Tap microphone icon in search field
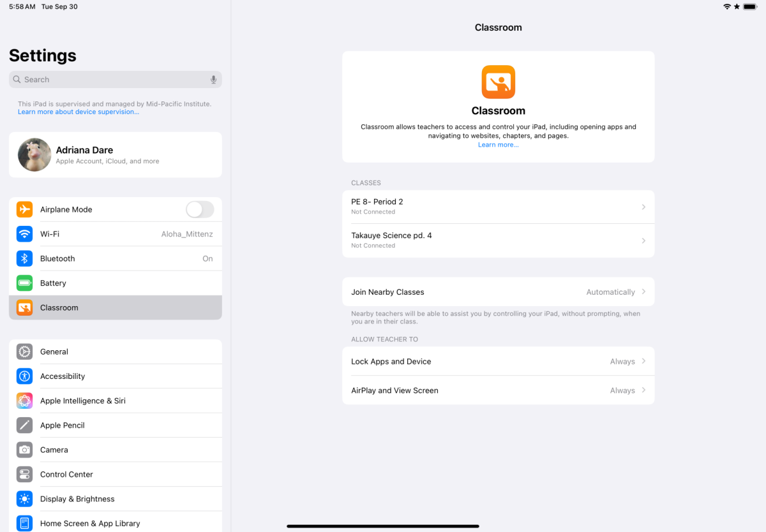This screenshot has width=766, height=532. pyautogui.click(x=213, y=80)
